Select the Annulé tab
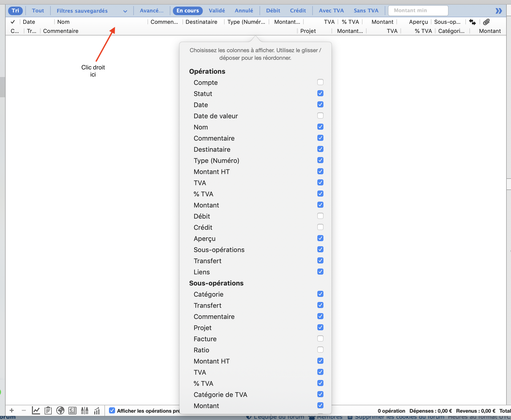The image size is (511, 420). click(x=245, y=10)
